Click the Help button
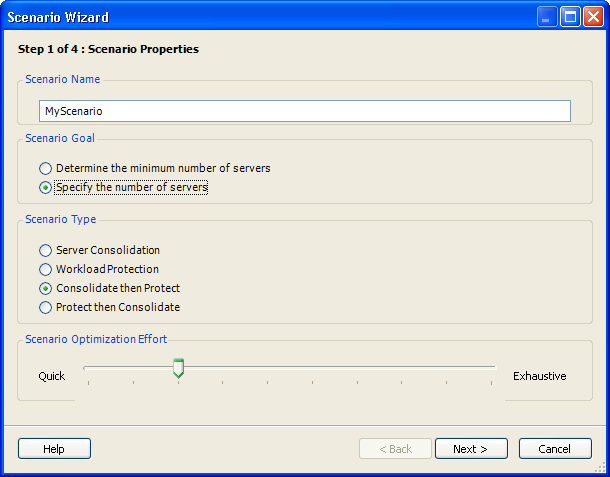 coord(54,449)
